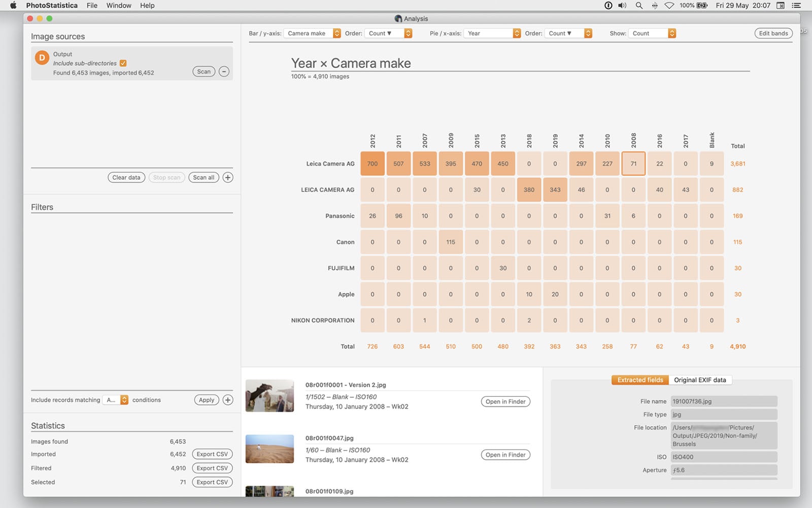
Task: Click the Clear data button
Action: coord(126,177)
